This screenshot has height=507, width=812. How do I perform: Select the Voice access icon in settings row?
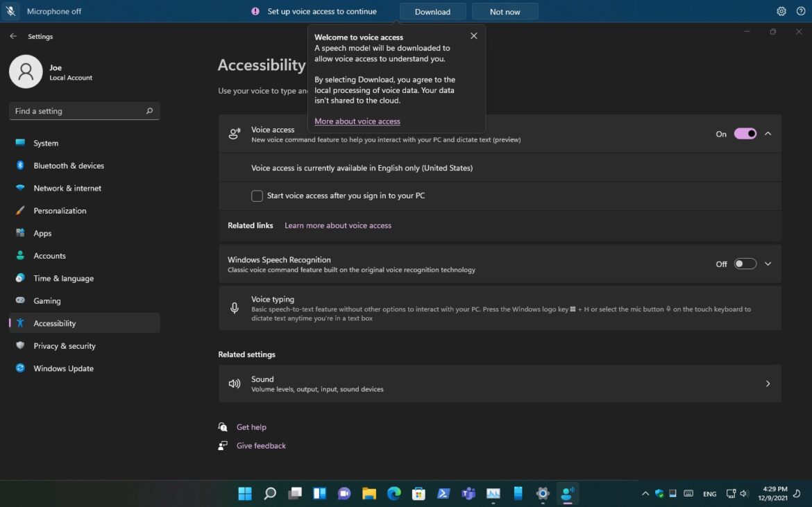[x=234, y=133]
